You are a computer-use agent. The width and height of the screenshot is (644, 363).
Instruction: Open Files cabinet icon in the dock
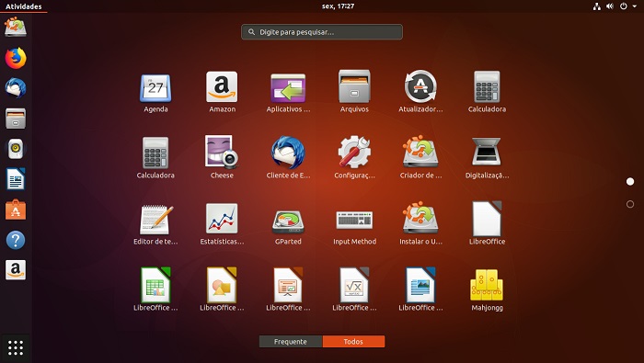[x=16, y=119]
